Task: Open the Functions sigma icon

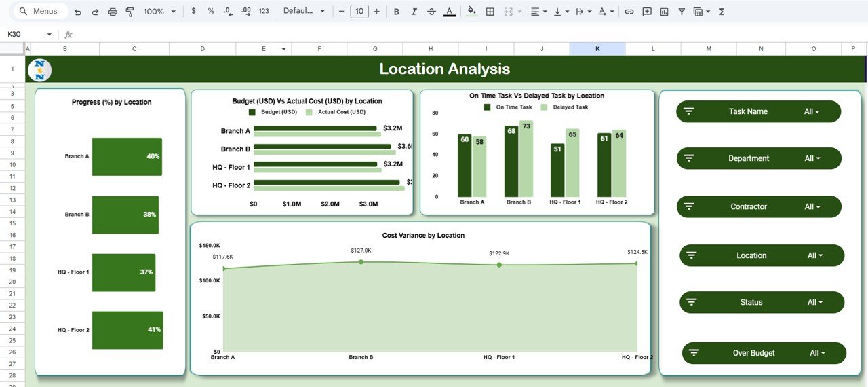Action: (x=722, y=12)
